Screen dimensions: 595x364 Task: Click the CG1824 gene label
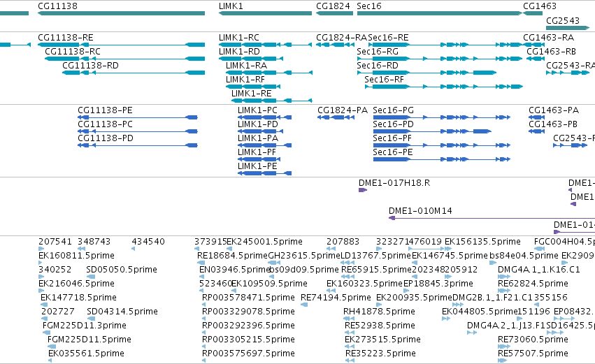coord(334,6)
